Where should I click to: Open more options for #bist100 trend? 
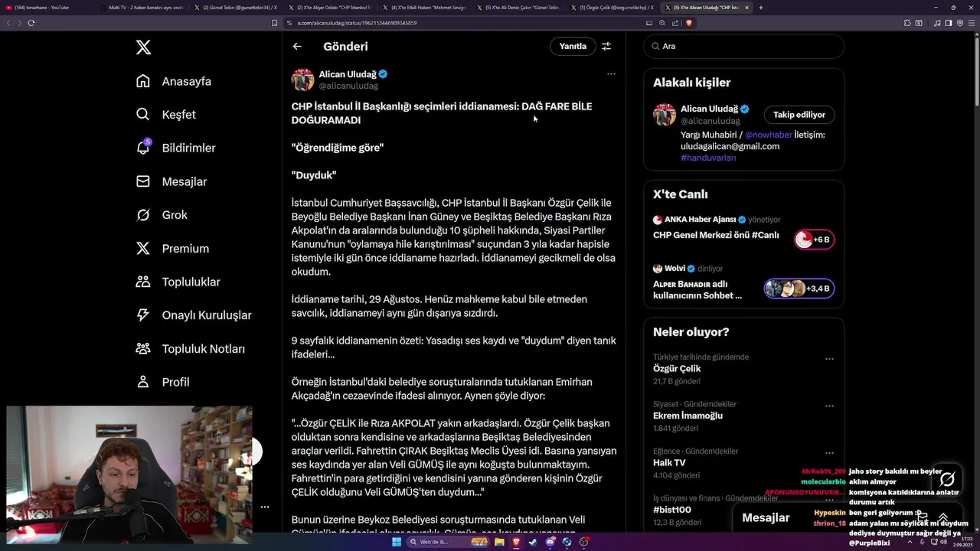click(829, 500)
